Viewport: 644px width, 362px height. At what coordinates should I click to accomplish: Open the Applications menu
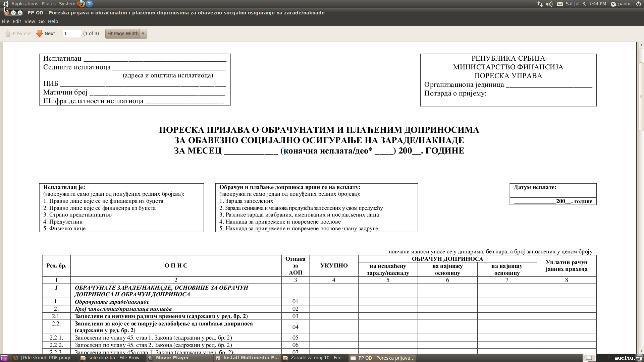[24, 4]
